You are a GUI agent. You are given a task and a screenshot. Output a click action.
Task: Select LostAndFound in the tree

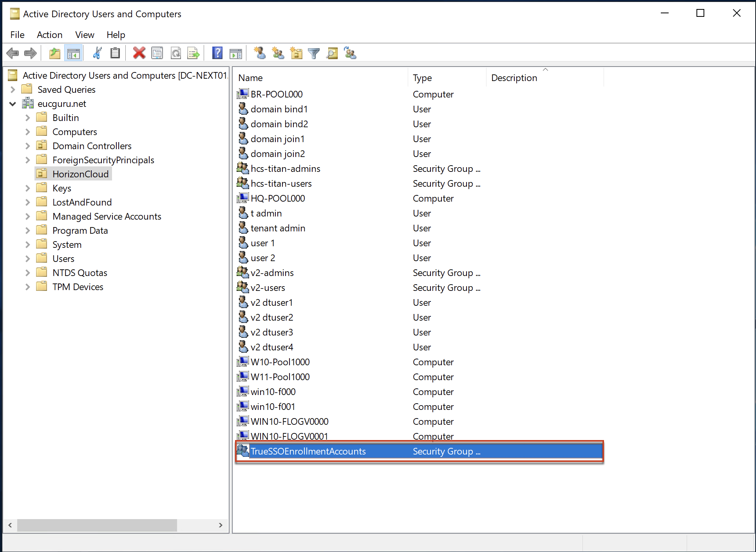pos(82,202)
